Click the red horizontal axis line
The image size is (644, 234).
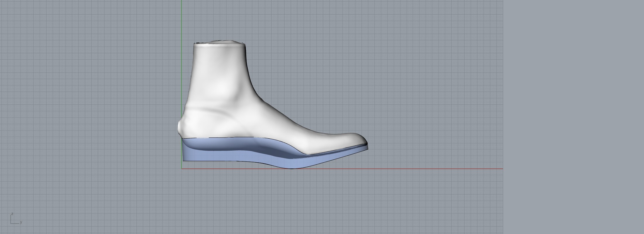[x=410, y=169]
